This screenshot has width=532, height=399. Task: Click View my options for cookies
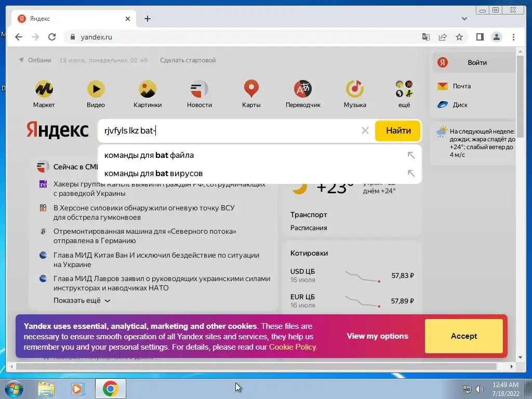coord(377,336)
